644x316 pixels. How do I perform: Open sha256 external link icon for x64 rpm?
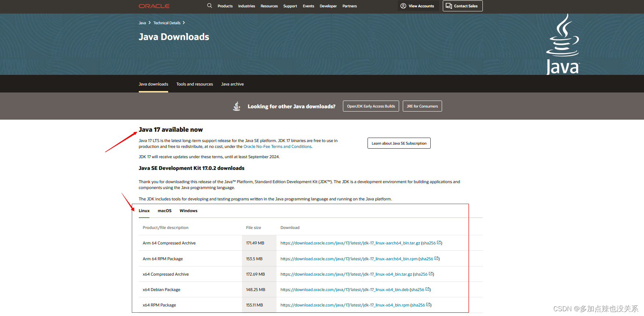click(428, 305)
